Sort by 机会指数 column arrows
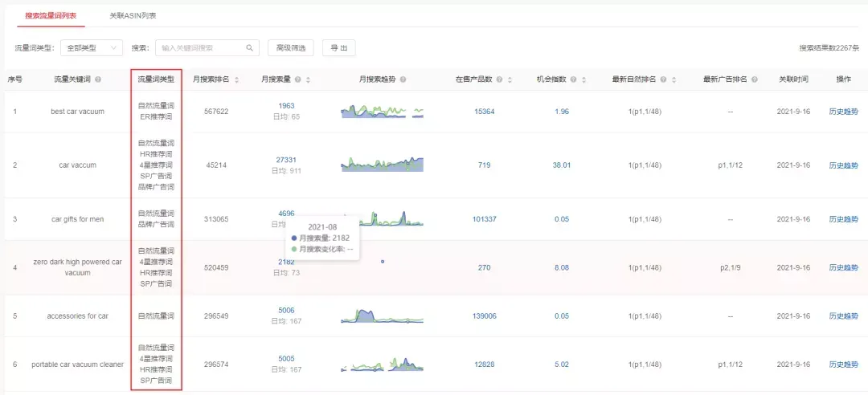 click(x=583, y=79)
